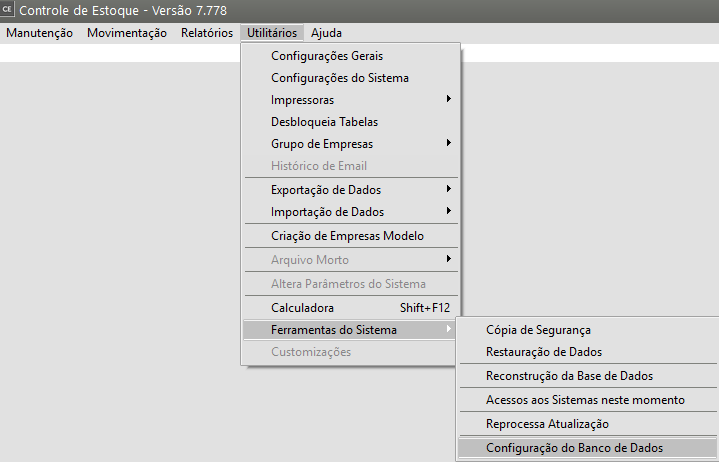Viewport: 719px width, 462px height.
Task: Open the Manutenção menu
Action: [40, 33]
